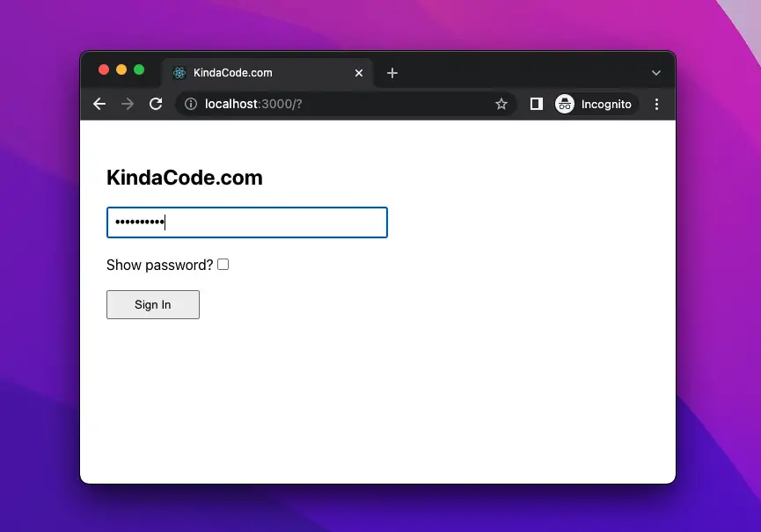
Task: Maximize the window with green button
Action: click(139, 69)
